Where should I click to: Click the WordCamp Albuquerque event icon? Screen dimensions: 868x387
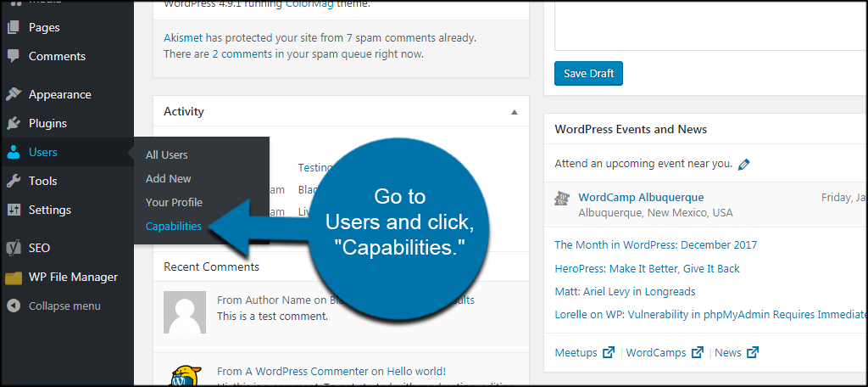tap(563, 199)
